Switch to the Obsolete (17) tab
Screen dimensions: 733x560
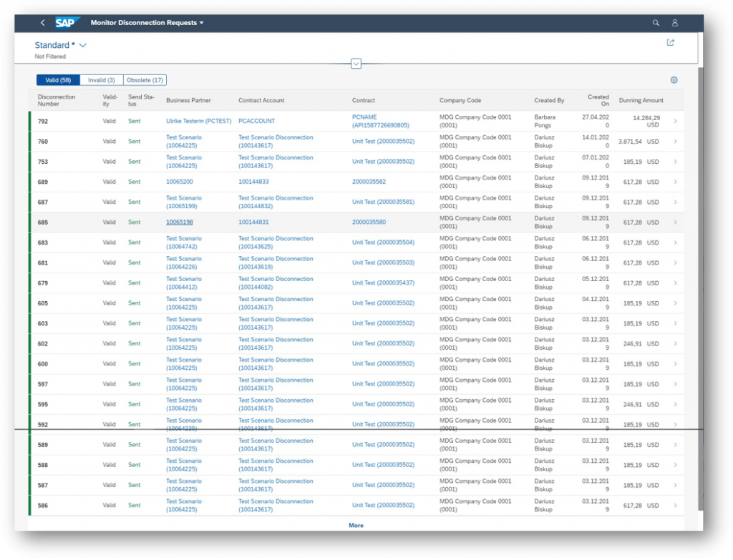coord(145,80)
